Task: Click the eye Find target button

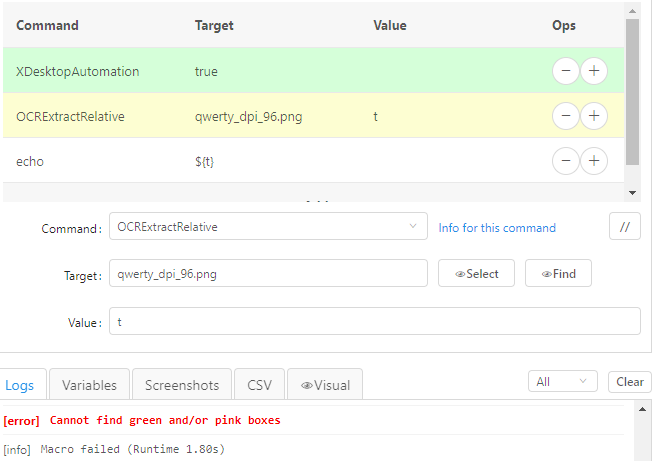Action: coord(558,274)
